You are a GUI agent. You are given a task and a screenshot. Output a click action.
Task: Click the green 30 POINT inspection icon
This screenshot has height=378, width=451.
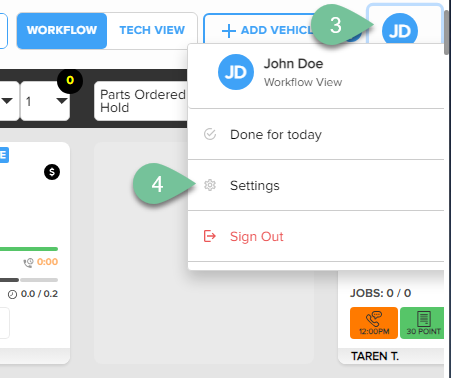pyautogui.click(x=423, y=323)
